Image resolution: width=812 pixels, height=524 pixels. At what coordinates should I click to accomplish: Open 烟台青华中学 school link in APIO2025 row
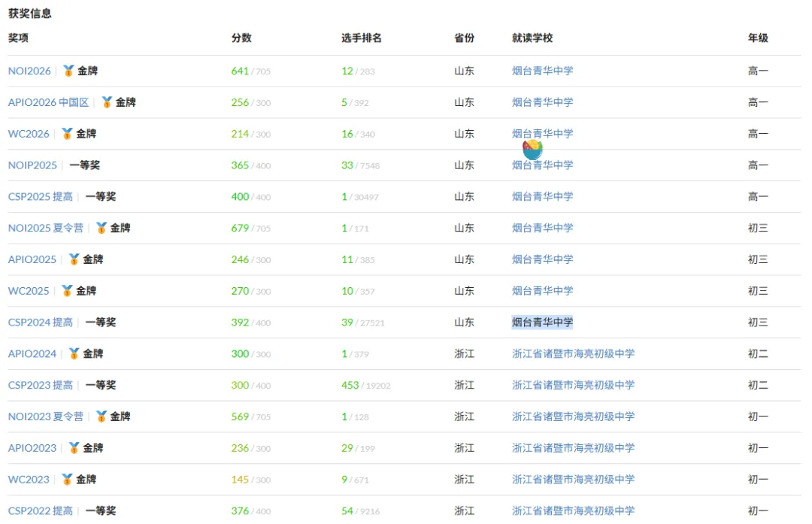542,259
